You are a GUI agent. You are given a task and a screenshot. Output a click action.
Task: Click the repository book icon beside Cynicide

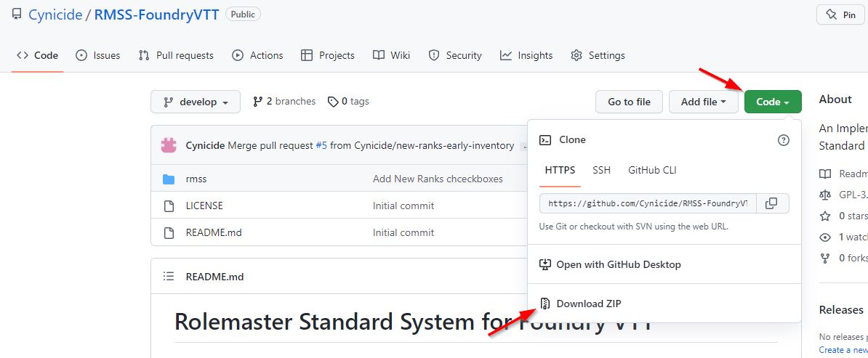17,15
